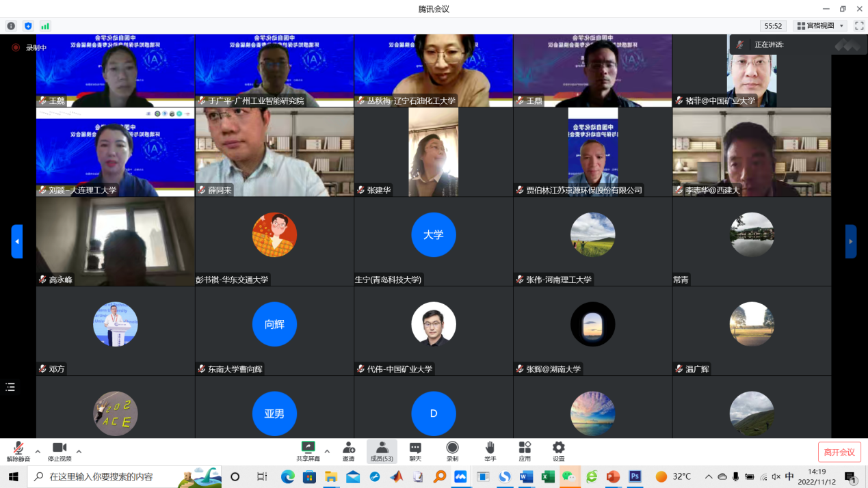Screen dimensions: 868x488
Task: Go to next page of participants
Action: coord(851,241)
